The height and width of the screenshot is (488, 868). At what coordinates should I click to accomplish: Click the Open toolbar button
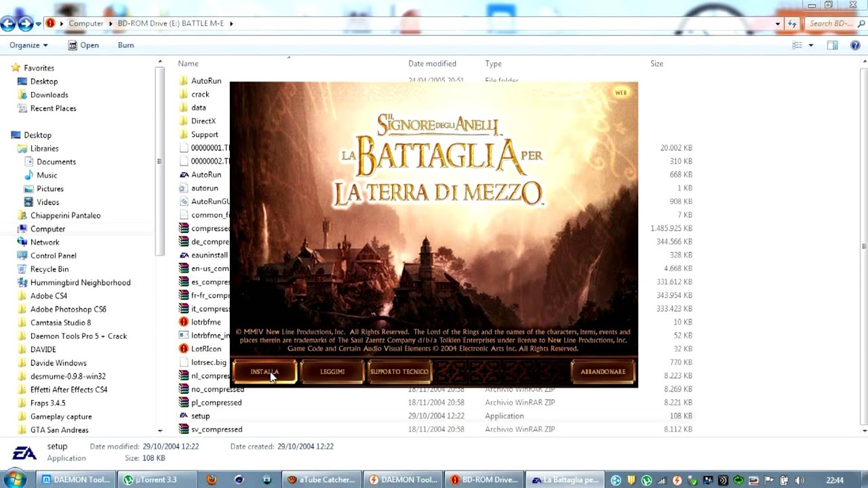83,45
